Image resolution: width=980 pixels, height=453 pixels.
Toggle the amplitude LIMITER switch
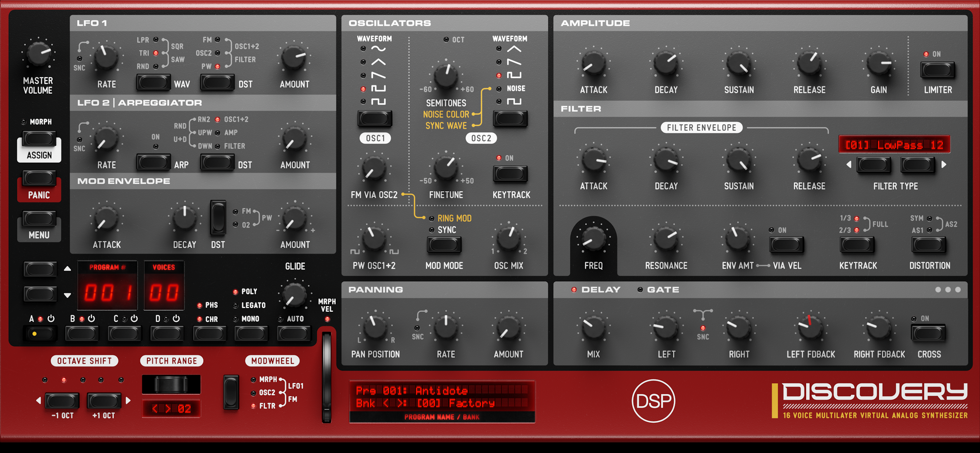point(937,70)
